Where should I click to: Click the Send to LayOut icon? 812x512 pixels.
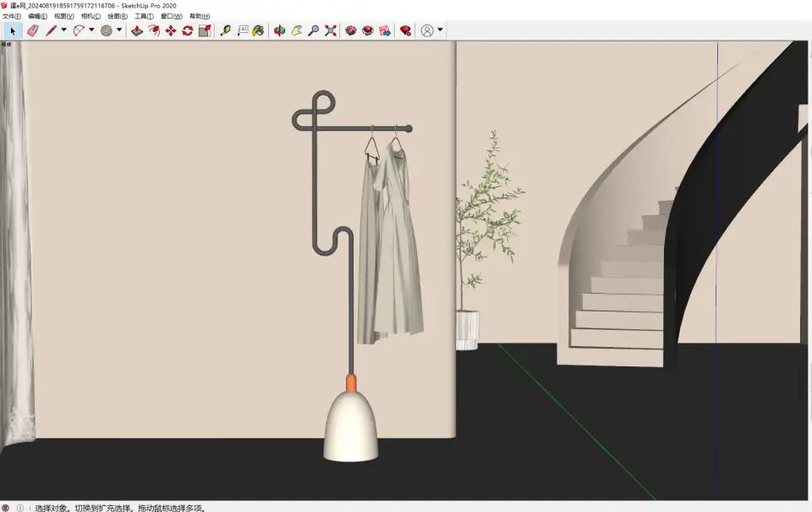pyautogui.click(x=385, y=31)
